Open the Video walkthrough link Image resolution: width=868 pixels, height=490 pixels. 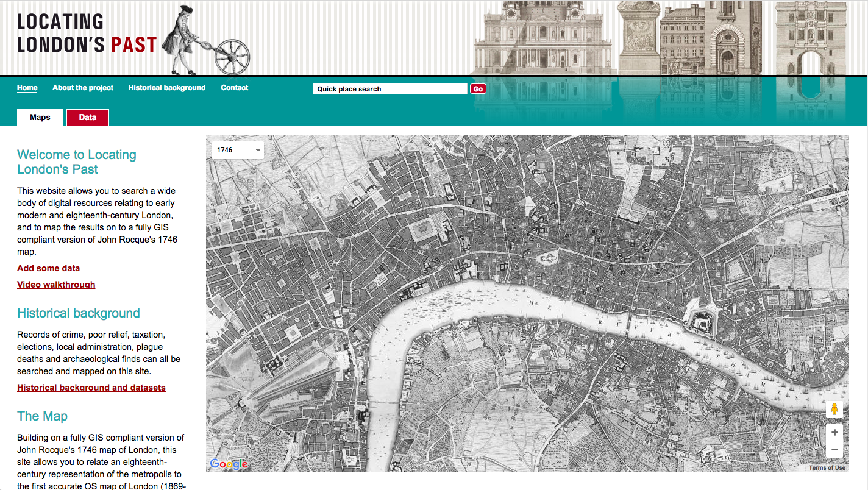click(x=56, y=285)
